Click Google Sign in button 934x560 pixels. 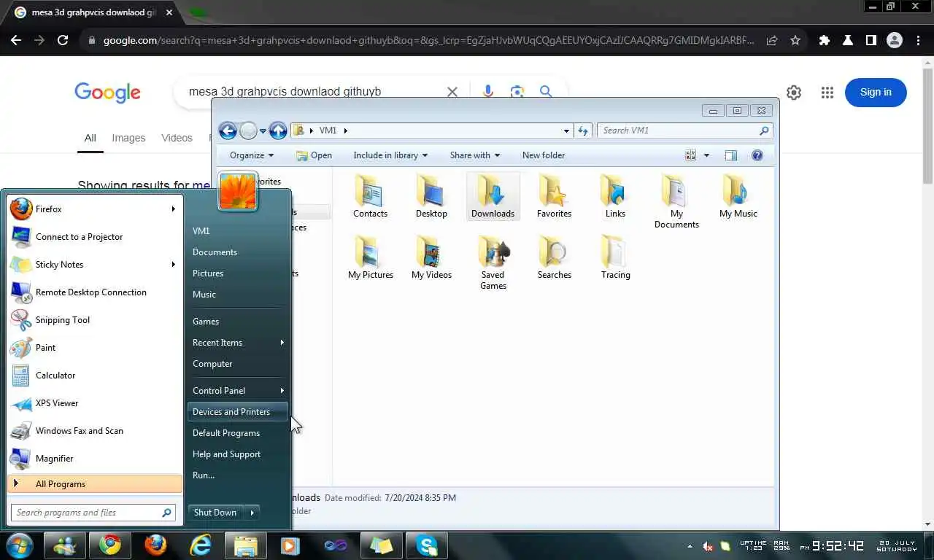pyautogui.click(x=876, y=93)
